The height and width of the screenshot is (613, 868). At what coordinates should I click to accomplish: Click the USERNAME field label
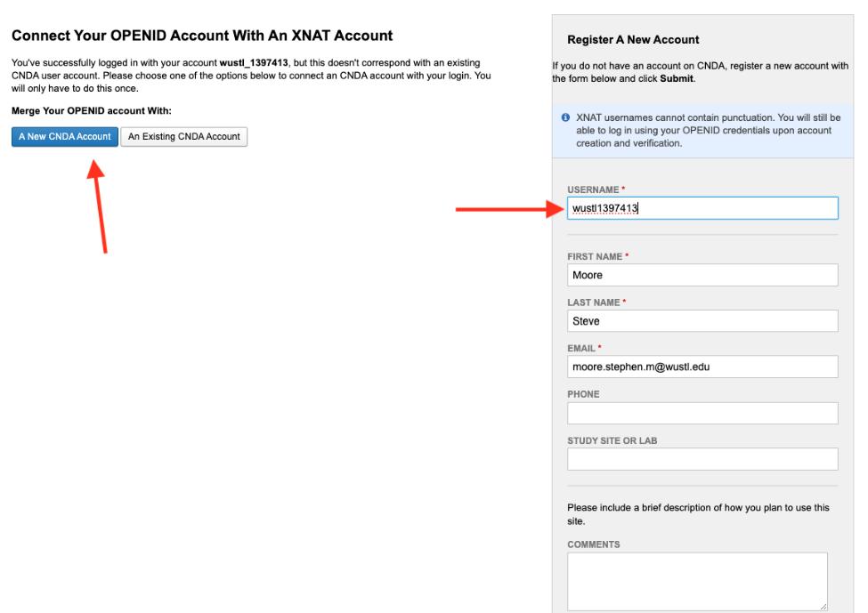pyautogui.click(x=593, y=190)
